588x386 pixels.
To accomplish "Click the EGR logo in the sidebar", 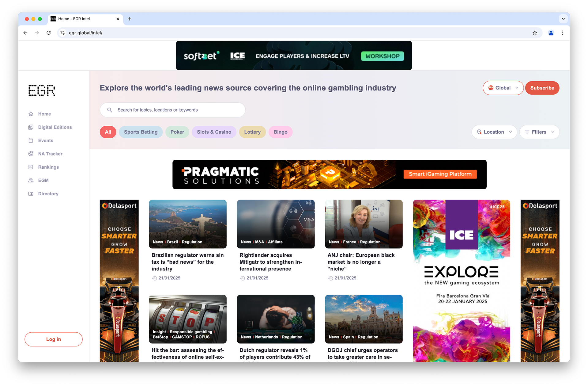I will (x=42, y=90).
